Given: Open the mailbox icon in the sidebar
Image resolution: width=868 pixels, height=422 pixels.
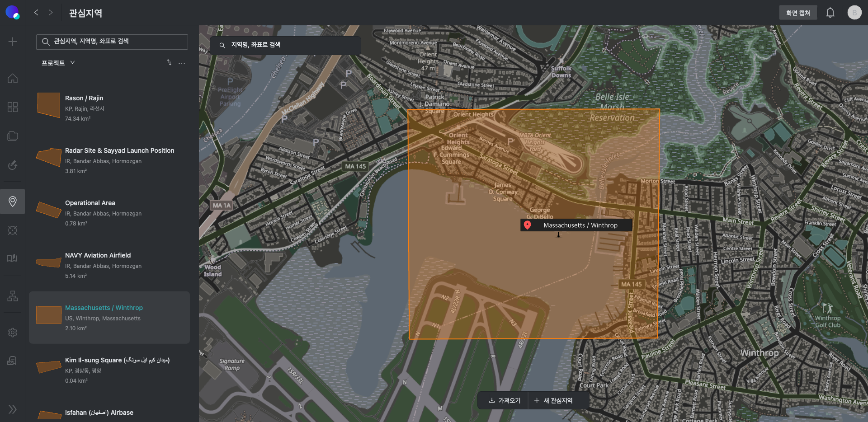Looking at the screenshot, I should (13, 361).
